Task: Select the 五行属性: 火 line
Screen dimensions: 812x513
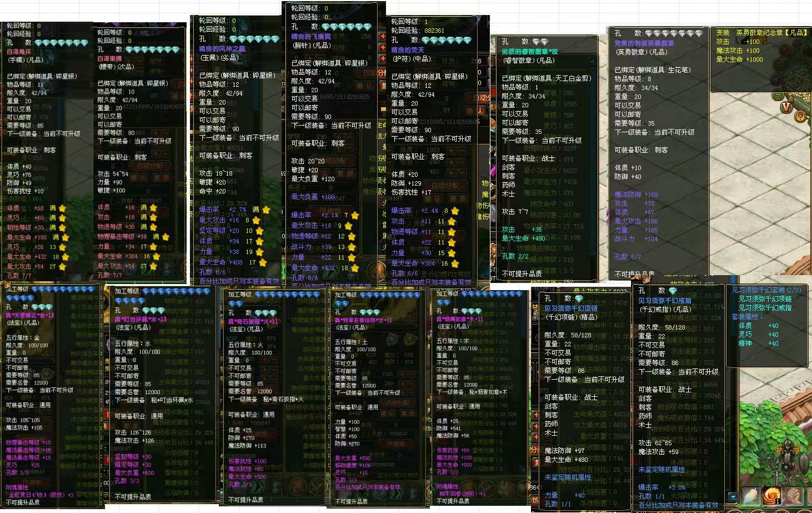Action: (x=246, y=345)
